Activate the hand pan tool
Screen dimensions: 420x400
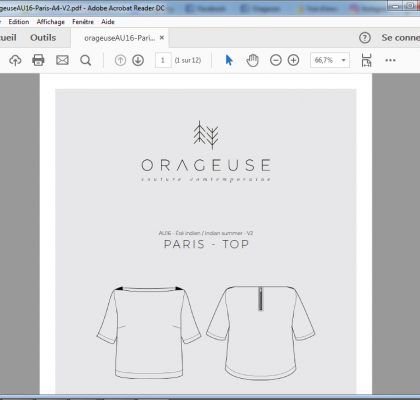(x=252, y=60)
